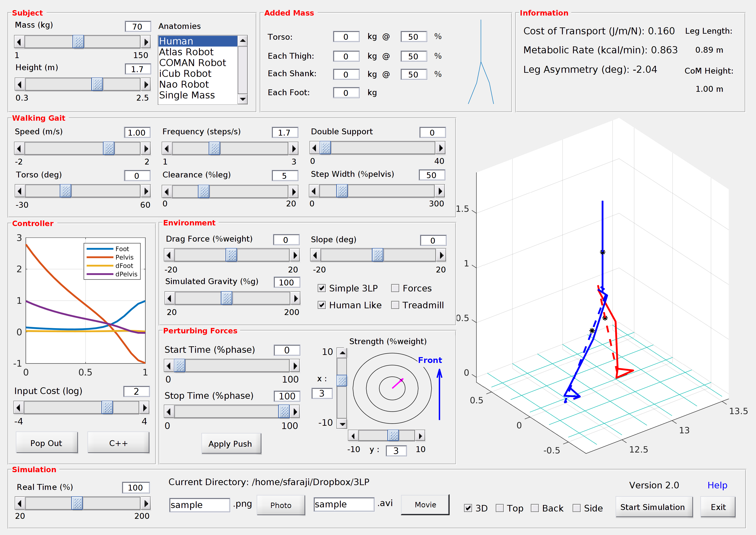Click right arrow of Drag Force slider
This screenshot has height=535, width=756.
295,255
